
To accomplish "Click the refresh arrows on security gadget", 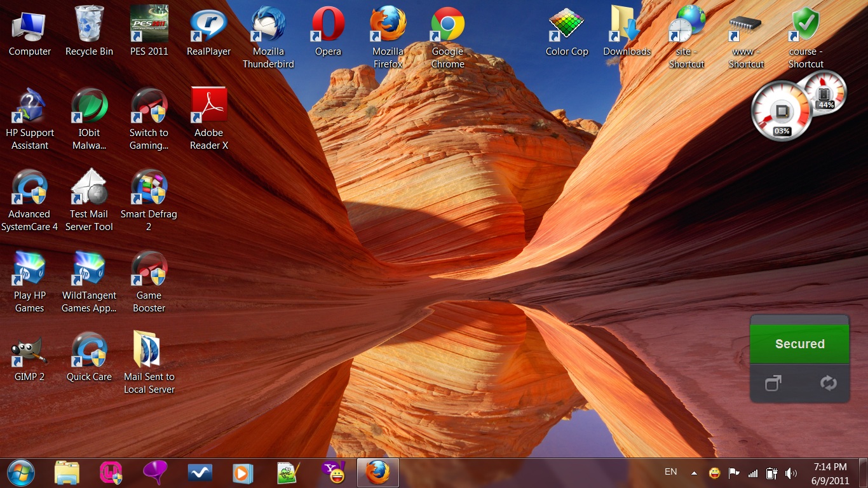I will (x=828, y=383).
